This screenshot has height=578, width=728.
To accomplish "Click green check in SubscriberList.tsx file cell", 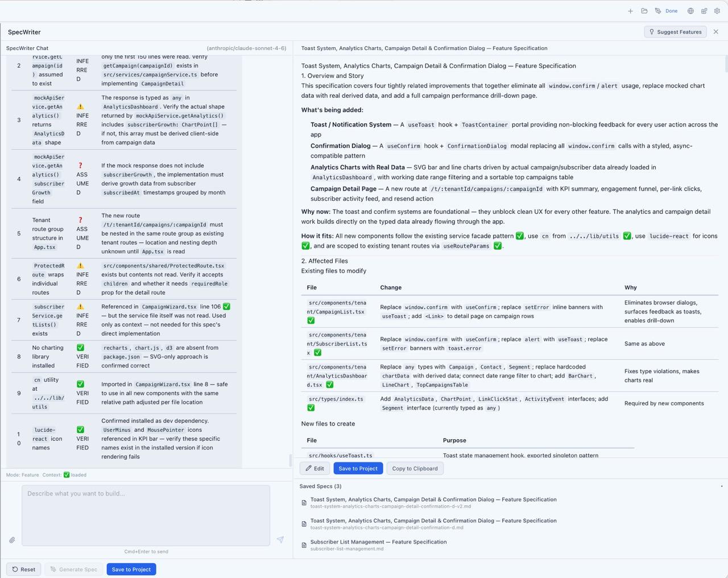I will coord(317,353).
